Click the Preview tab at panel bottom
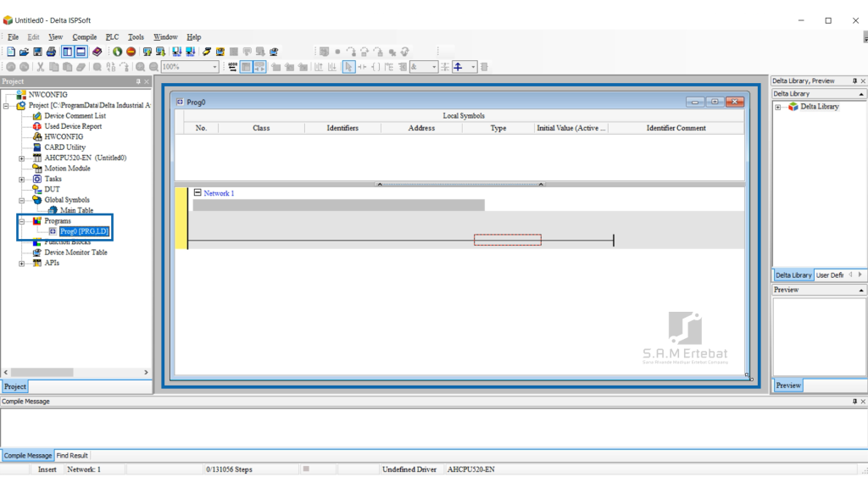 788,385
